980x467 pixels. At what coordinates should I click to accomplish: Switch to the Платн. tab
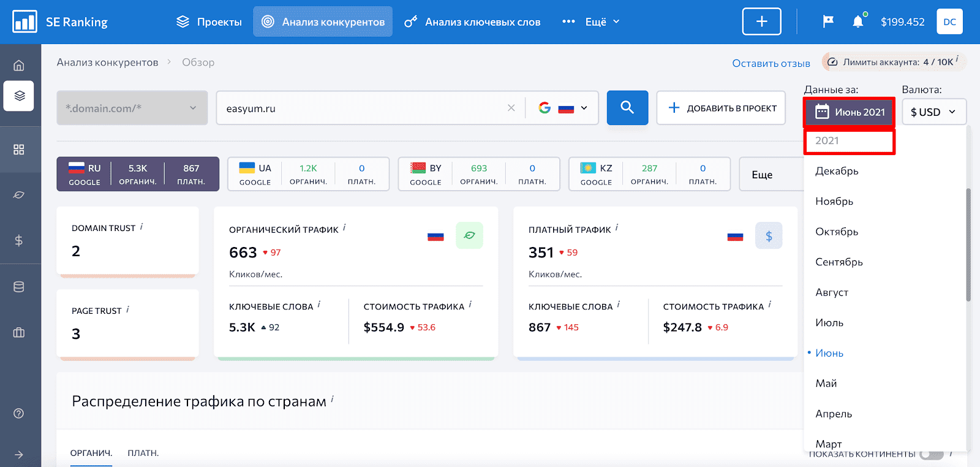pyautogui.click(x=143, y=453)
